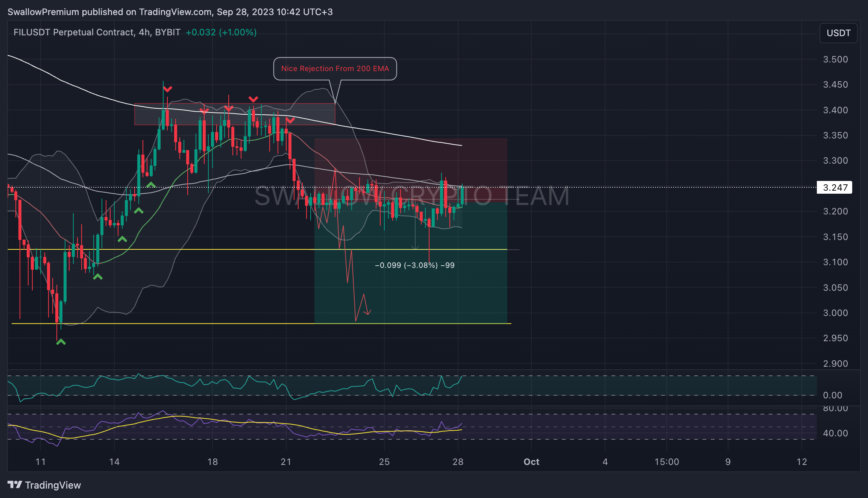Click the green up-arrow marker below 2.950 low
The image size is (868, 498).
(x=61, y=342)
